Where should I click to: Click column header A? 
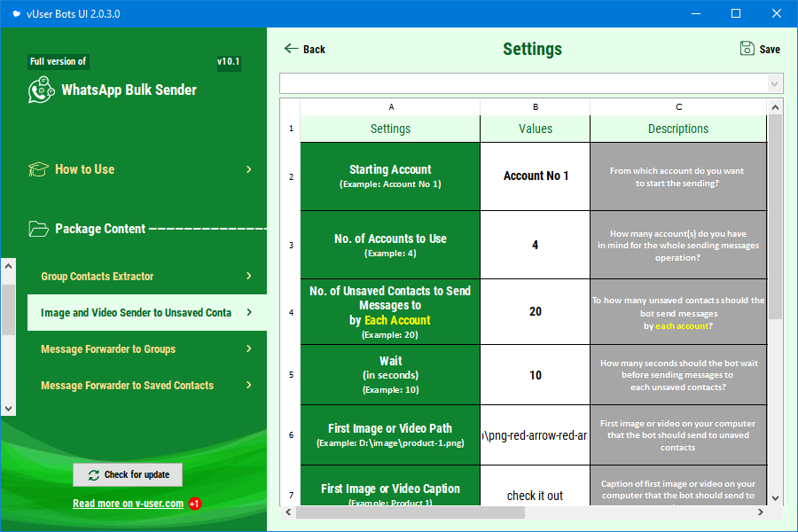click(390, 107)
